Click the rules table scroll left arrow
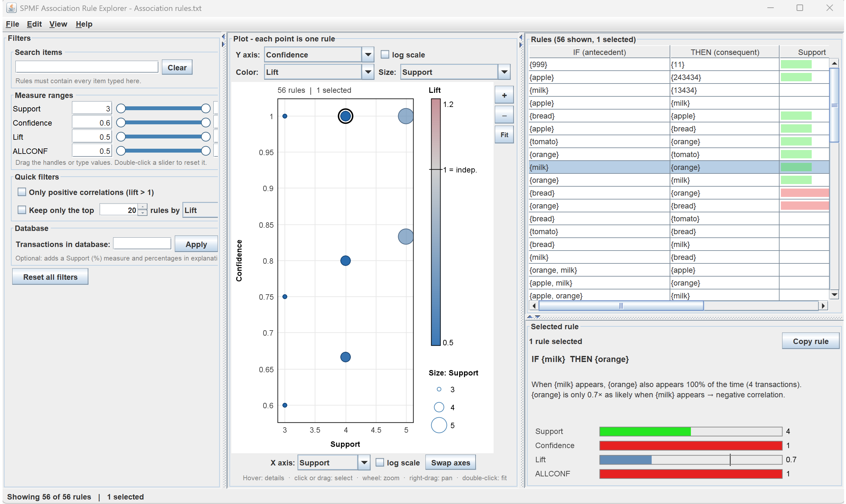846x504 pixels. click(534, 306)
